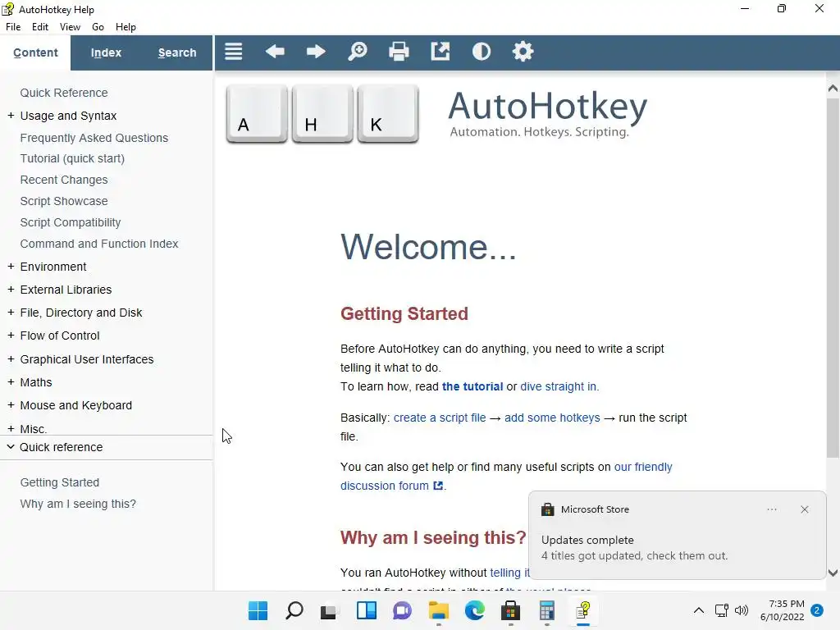Viewport: 840px width, 630px height.
Task: Open the Windows Start menu
Action: (258, 610)
